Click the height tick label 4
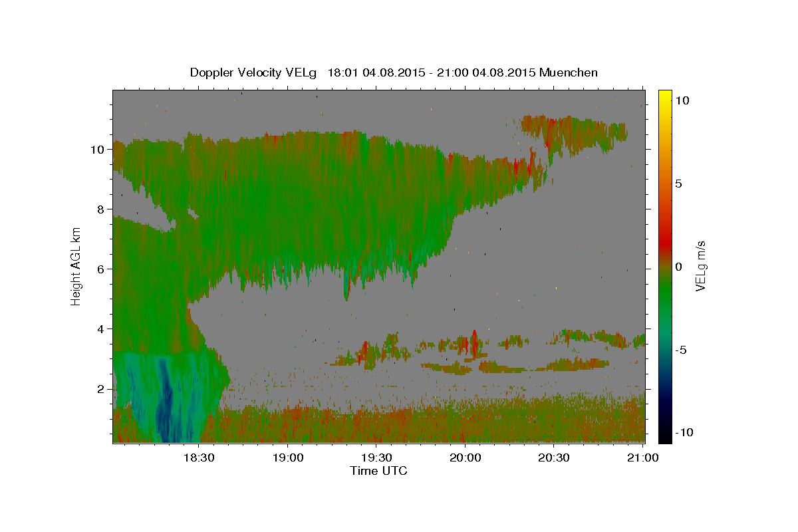The image size is (798, 532). point(102,329)
